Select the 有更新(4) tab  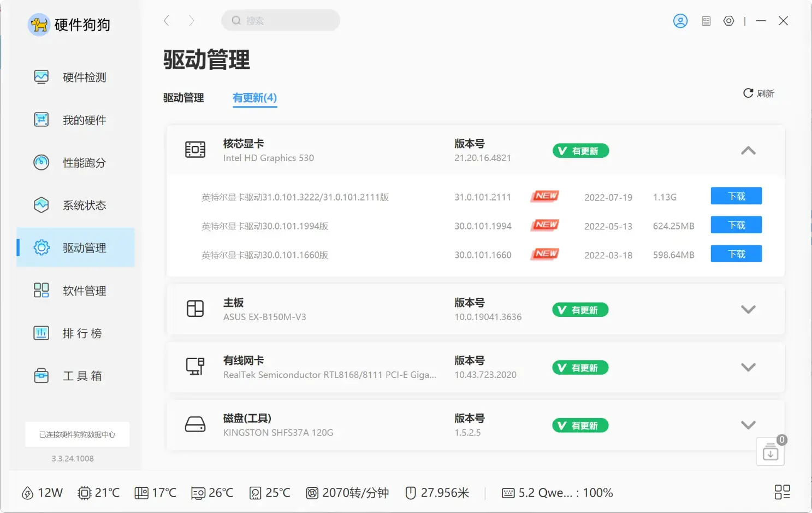point(254,98)
